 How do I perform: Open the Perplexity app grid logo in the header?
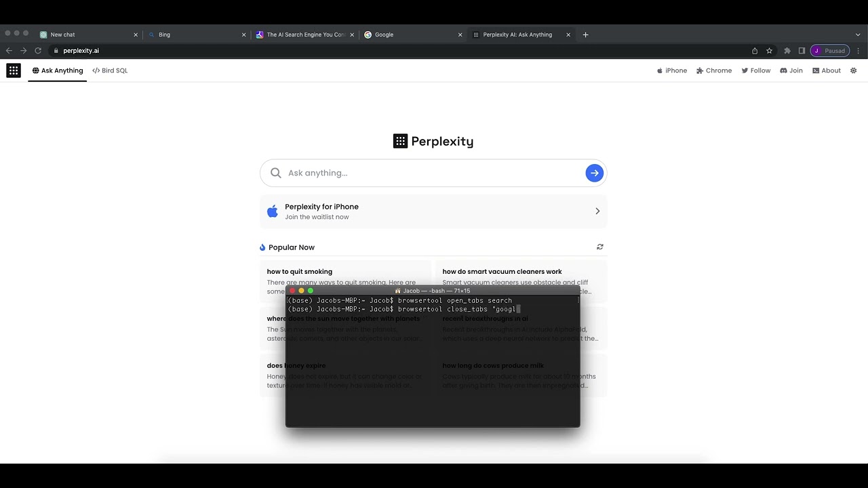[14, 70]
